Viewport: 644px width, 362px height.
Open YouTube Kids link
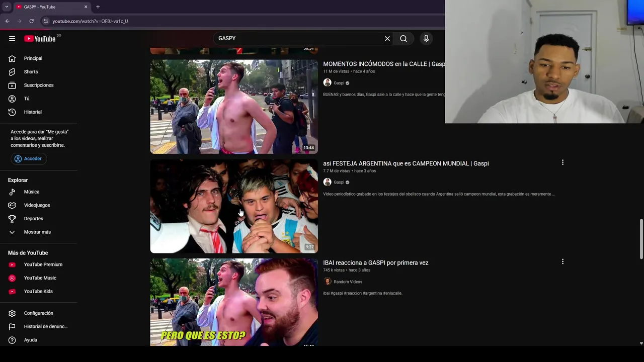tap(38, 291)
